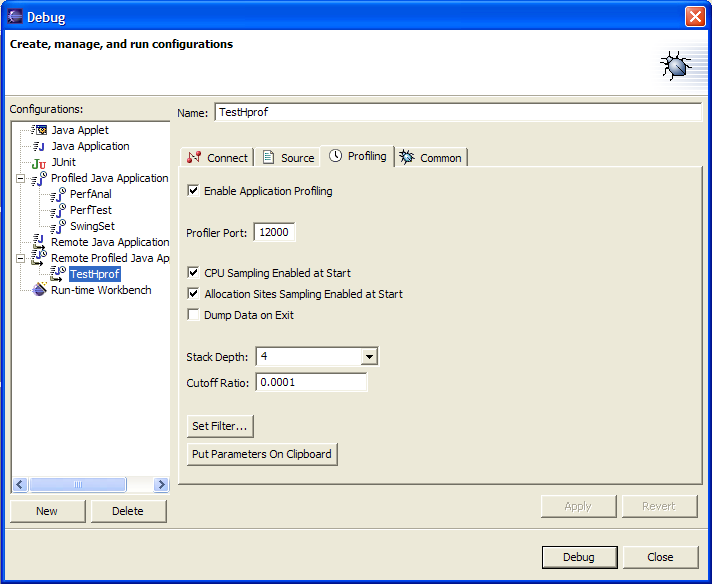Select the SwingSet configuration label
The height and width of the screenshot is (584, 712).
(x=92, y=226)
